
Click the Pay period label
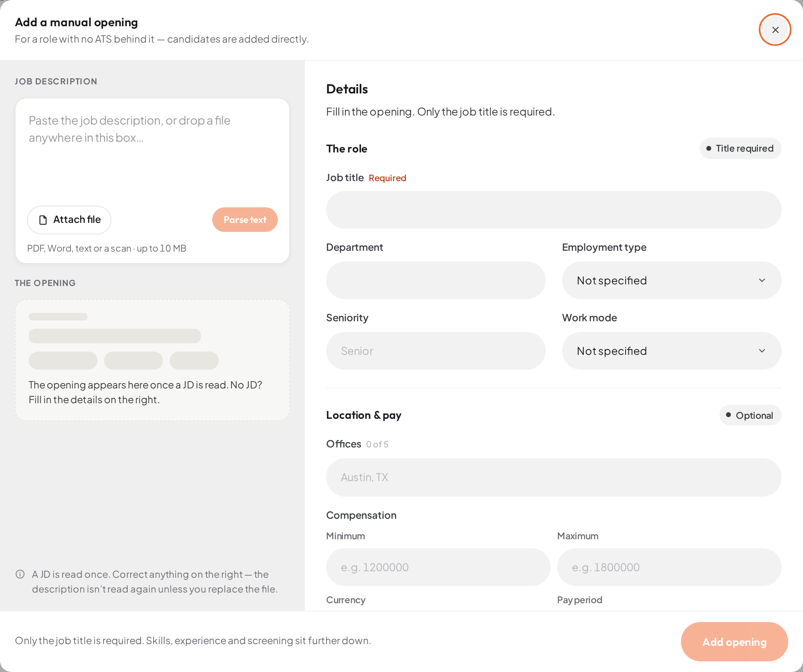point(580,600)
